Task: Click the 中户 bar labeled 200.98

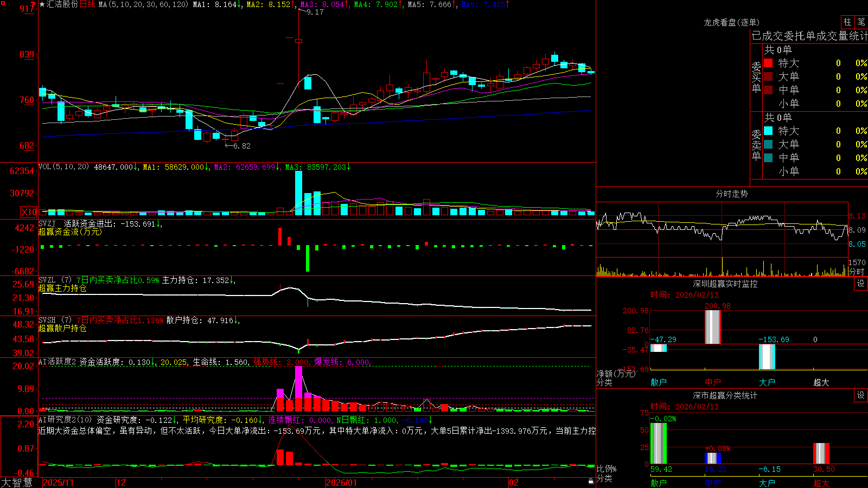Action: [x=713, y=327]
